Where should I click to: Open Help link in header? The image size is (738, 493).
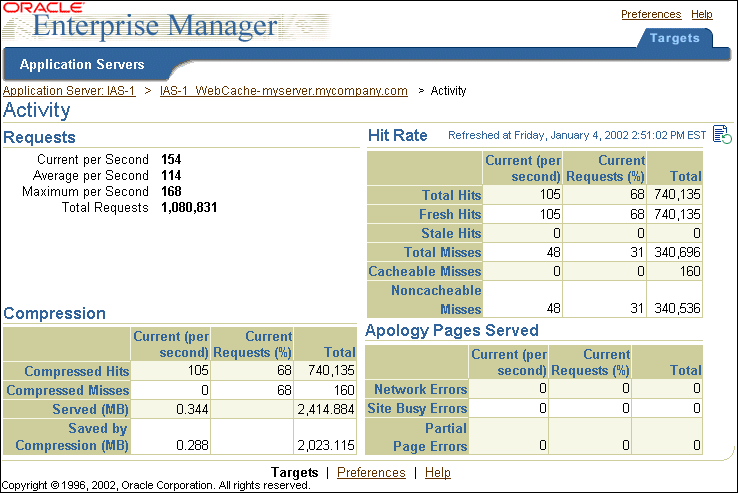pos(701,14)
